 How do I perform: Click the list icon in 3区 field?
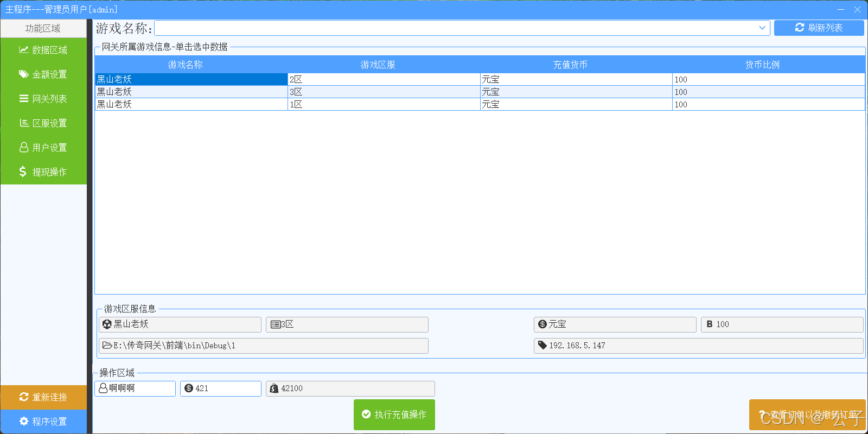coord(276,324)
